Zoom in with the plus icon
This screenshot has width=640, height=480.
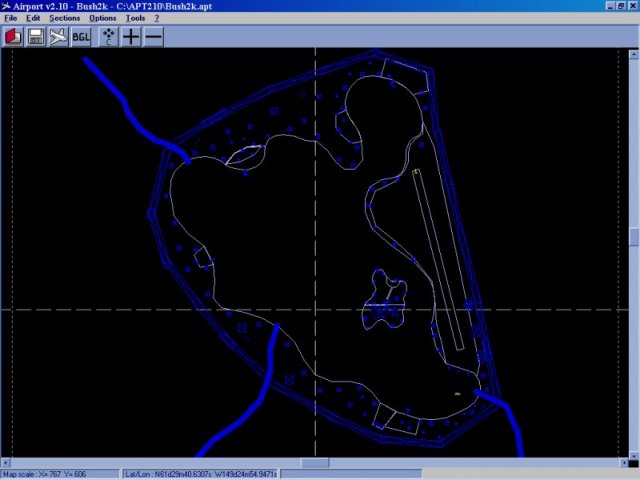pyautogui.click(x=131, y=37)
